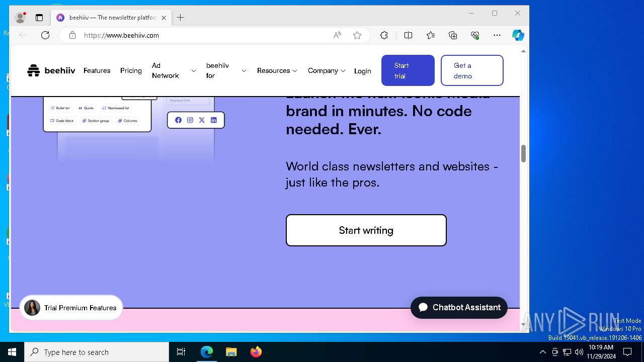Open the Edge profile avatar icon

pos(20,18)
